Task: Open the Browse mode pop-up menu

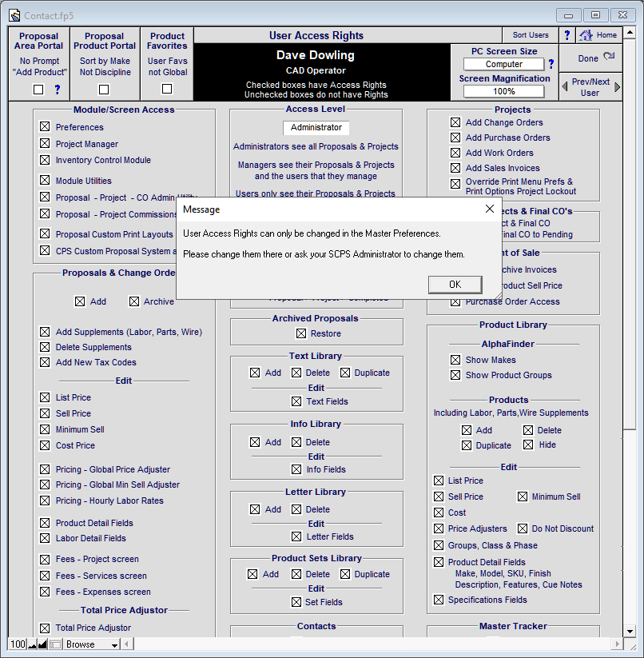Action: [x=91, y=644]
